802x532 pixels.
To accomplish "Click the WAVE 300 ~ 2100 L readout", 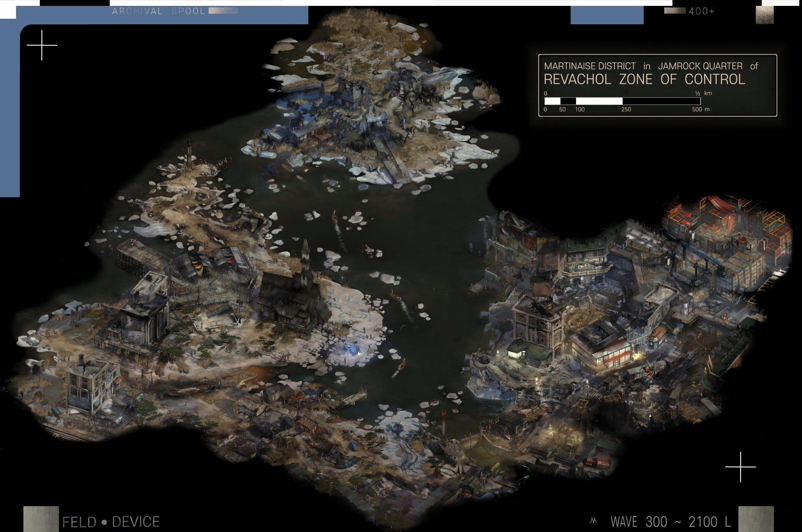I will (670, 521).
